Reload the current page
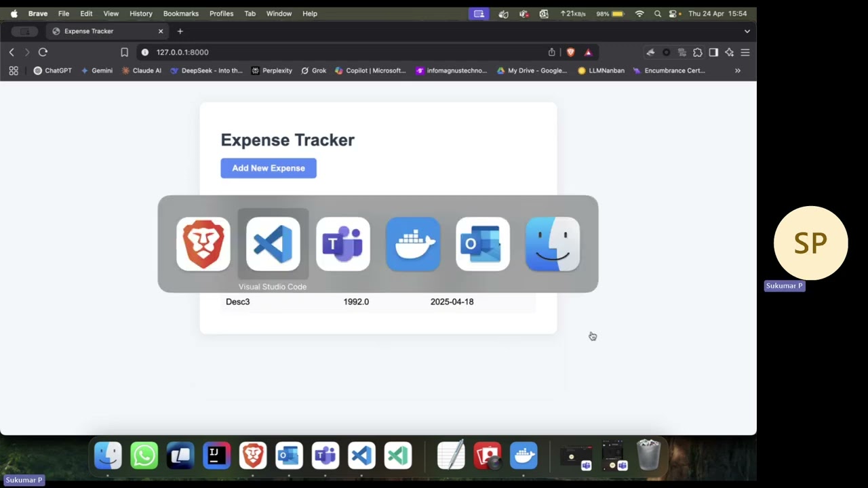868x488 pixels. point(43,52)
